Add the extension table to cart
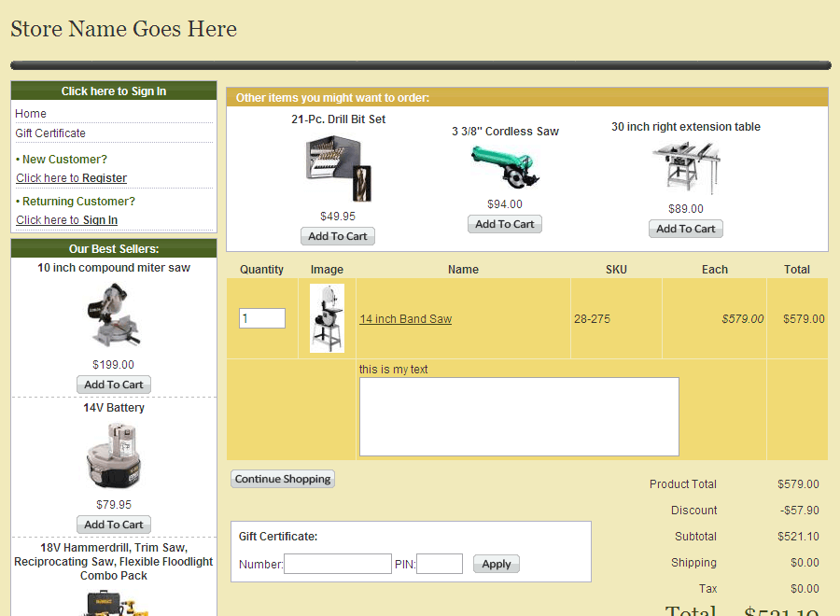The height and width of the screenshot is (616, 840). click(x=686, y=229)
